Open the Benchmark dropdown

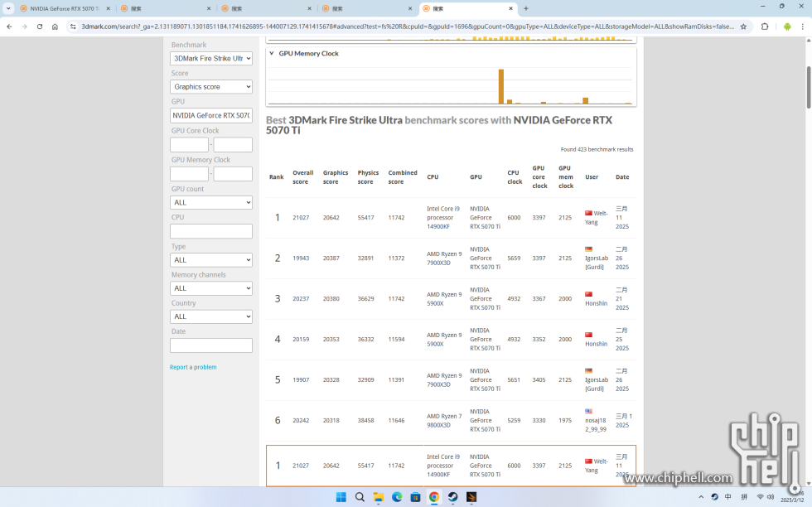click(211, 59)
